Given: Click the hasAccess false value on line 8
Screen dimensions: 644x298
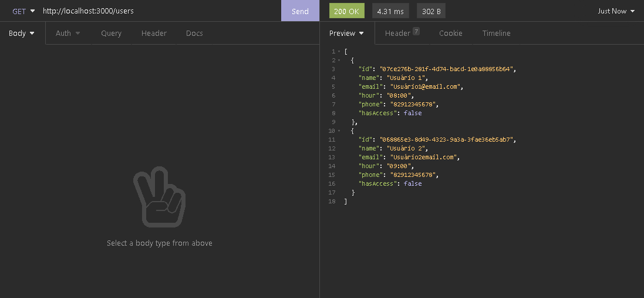Looking at the screenshot, I should tap(413, 113).
